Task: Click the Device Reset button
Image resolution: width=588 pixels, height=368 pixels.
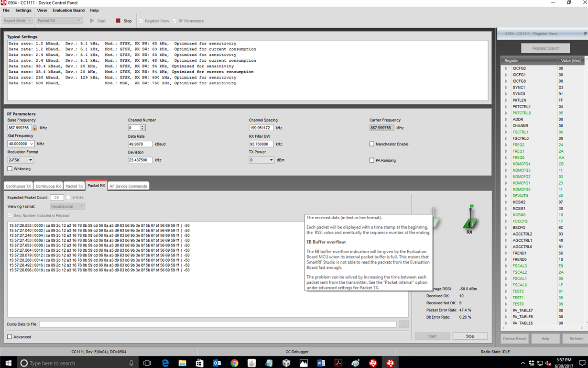Action: point(514,338)
